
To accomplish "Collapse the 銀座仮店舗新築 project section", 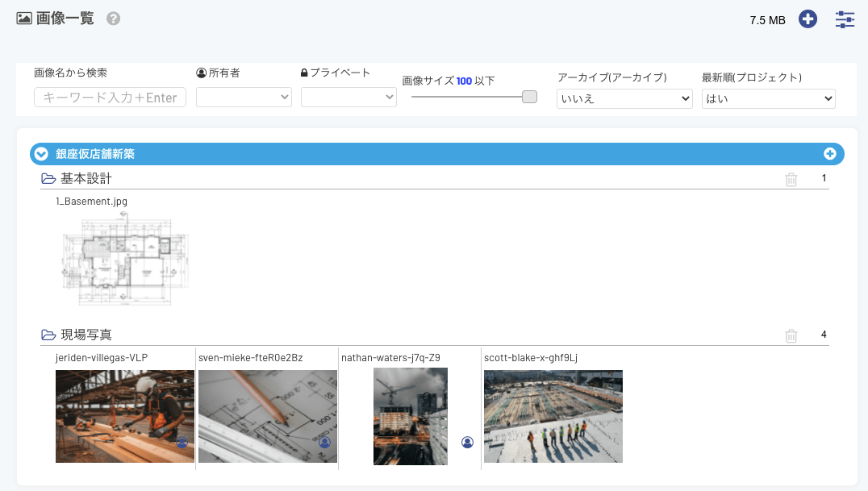I will 42,154.
